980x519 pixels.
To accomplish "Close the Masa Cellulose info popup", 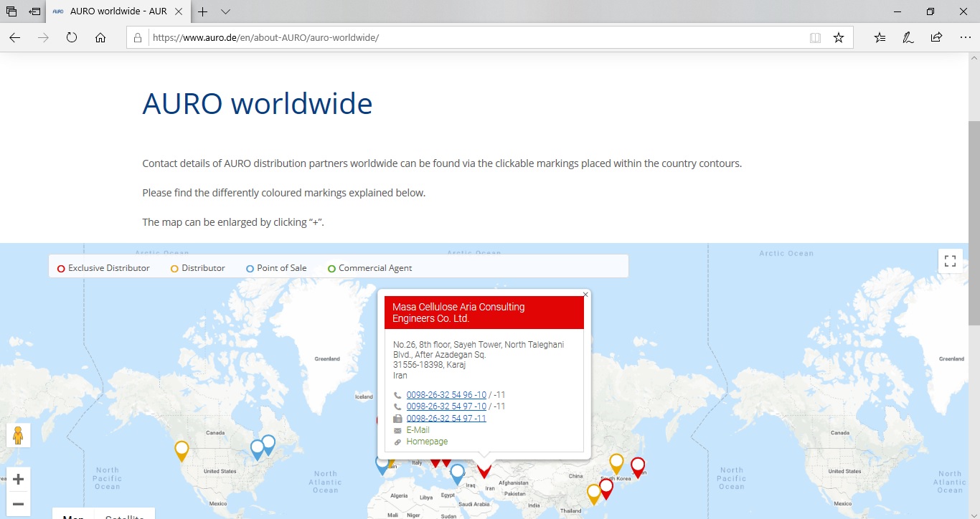I will point(585,295).
